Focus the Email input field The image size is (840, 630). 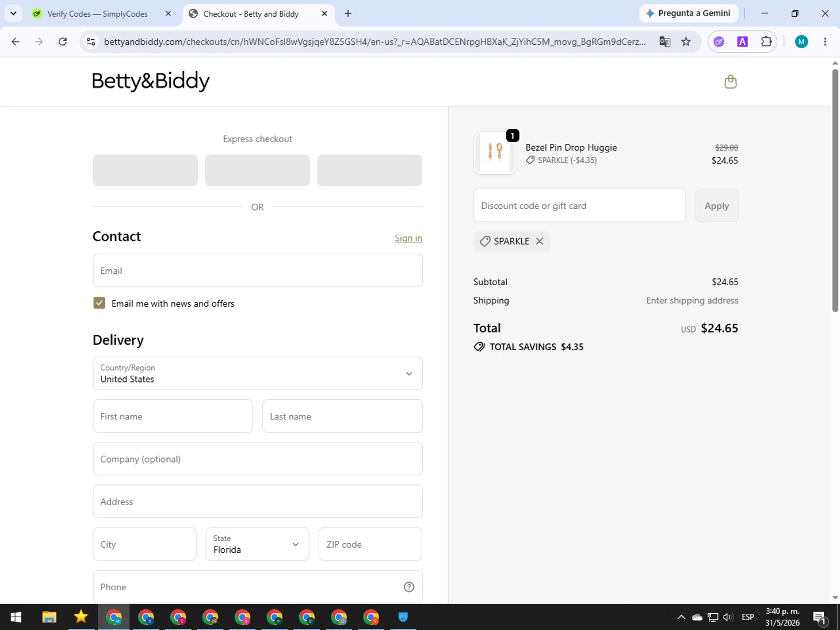258,270
